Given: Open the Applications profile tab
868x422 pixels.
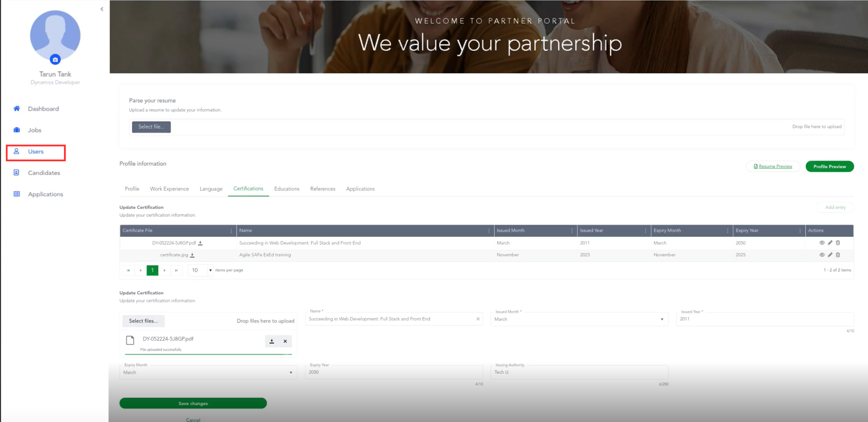Looking at the screenshot, I should [x=360, y=189].
